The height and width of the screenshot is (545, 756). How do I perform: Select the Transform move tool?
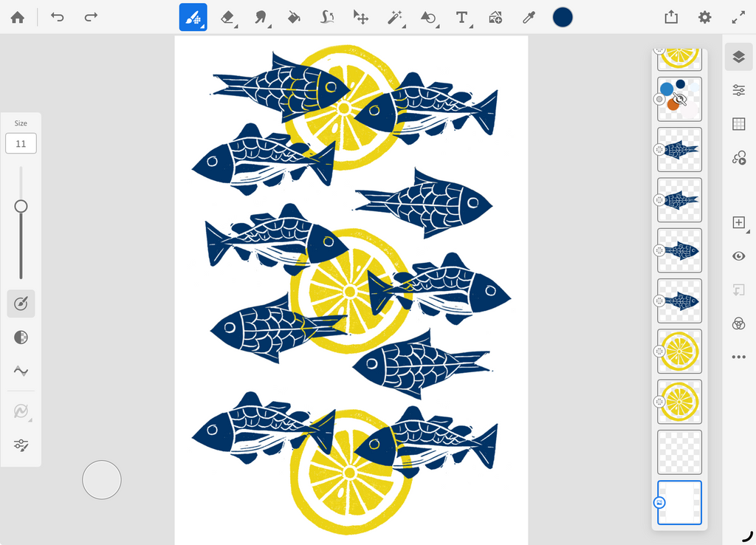(360, 18)
